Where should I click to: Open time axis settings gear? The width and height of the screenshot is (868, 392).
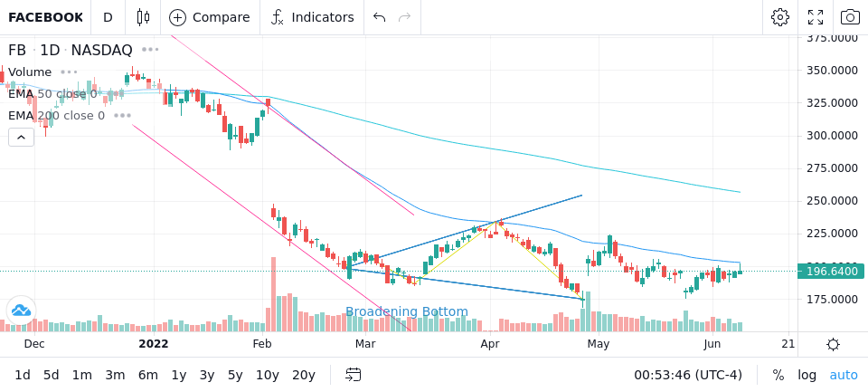click(x=833, y=345)
